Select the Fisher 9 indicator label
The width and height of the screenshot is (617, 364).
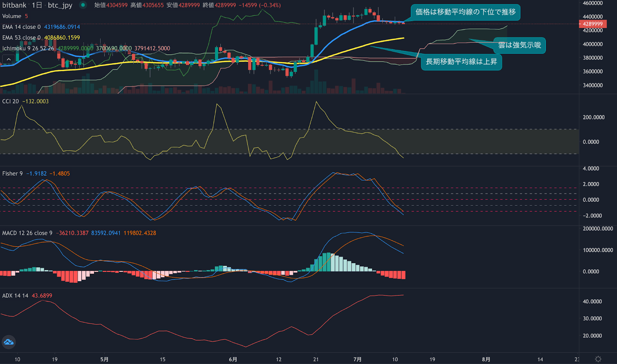tap(12, 174)
